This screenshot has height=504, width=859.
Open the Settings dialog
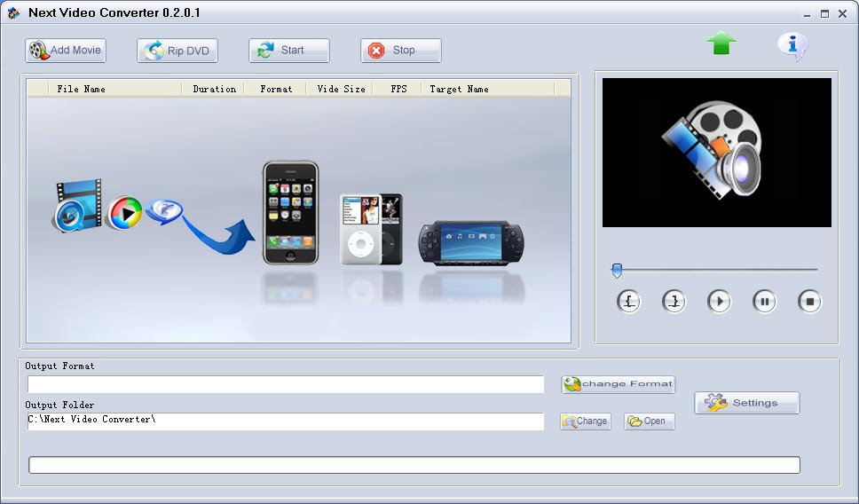[747, 403]
